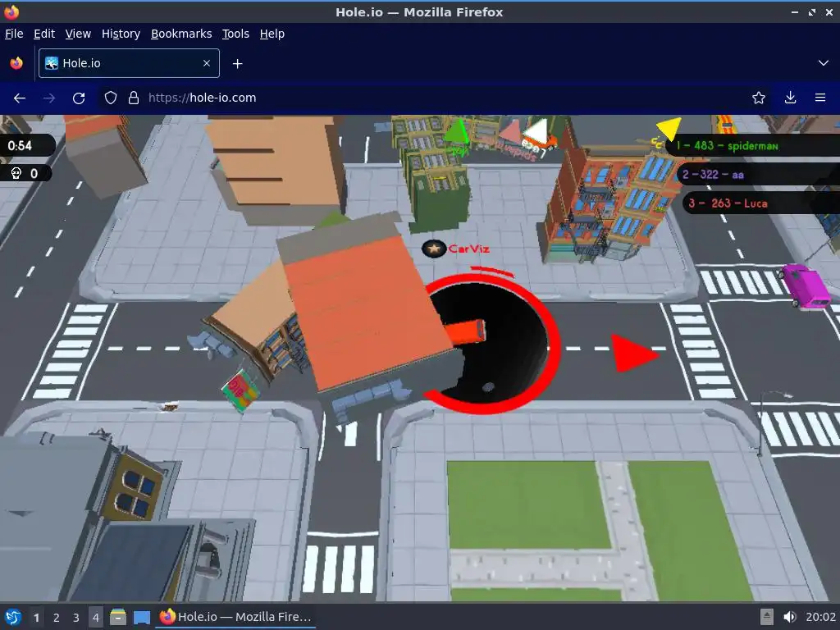Open the Downloads panel

[790, 98]
